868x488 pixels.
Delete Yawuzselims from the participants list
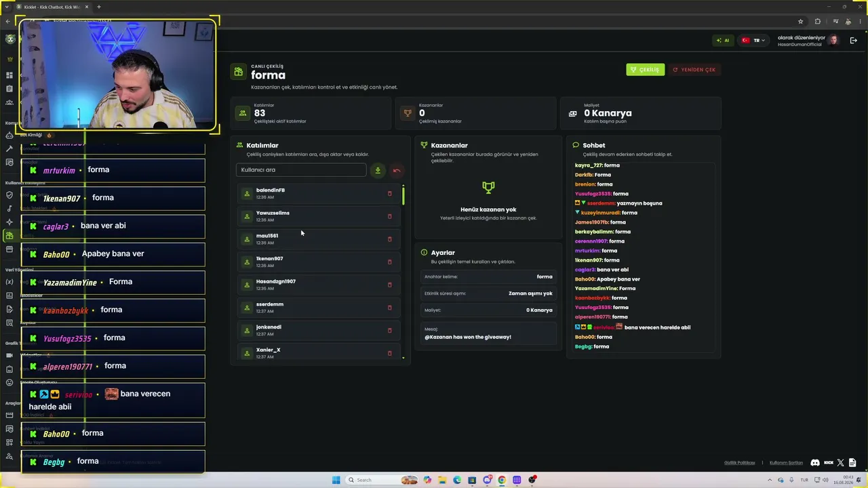(389, 216)
